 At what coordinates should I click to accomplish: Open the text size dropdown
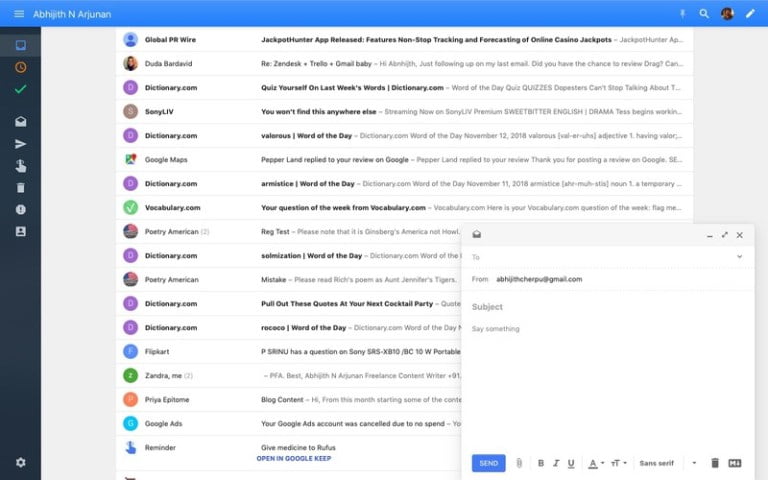point(619,463)
